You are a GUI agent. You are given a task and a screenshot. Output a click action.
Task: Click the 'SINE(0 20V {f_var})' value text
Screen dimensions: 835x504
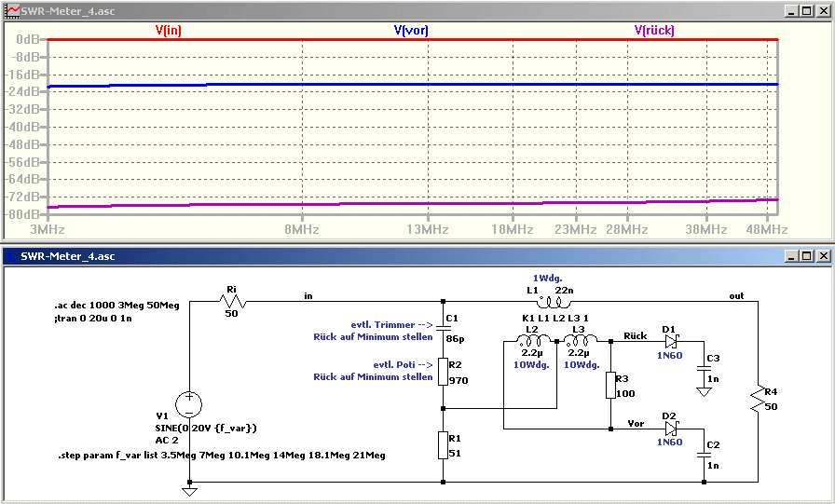(x=206, y=428)
